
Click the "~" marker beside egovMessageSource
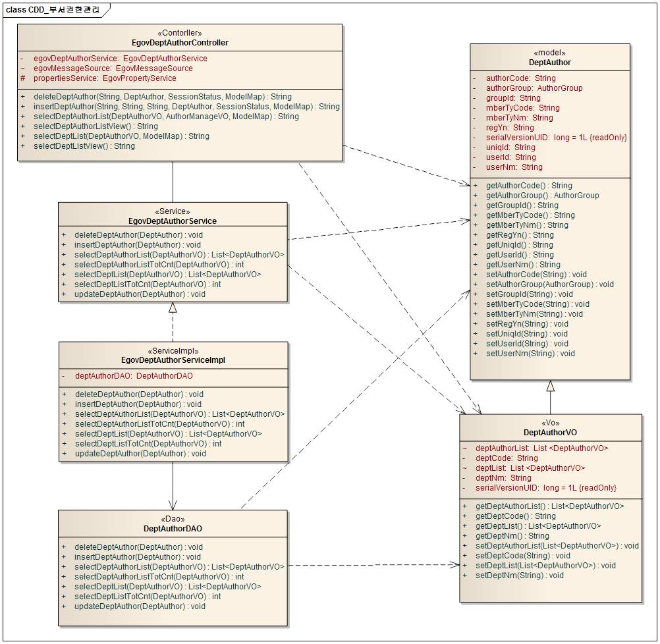point(23,68)
